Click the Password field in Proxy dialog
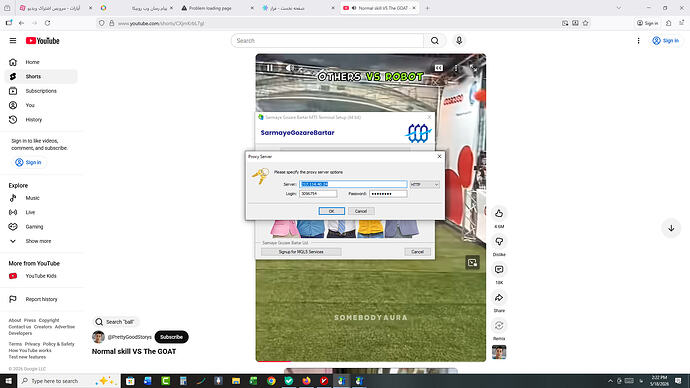This screenshot has width=690, height=388. tap(388, 194)
